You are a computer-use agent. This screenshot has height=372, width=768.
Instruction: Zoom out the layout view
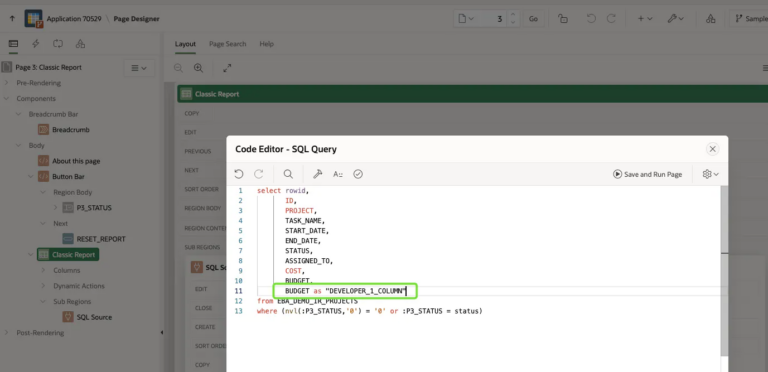[178, 68]
